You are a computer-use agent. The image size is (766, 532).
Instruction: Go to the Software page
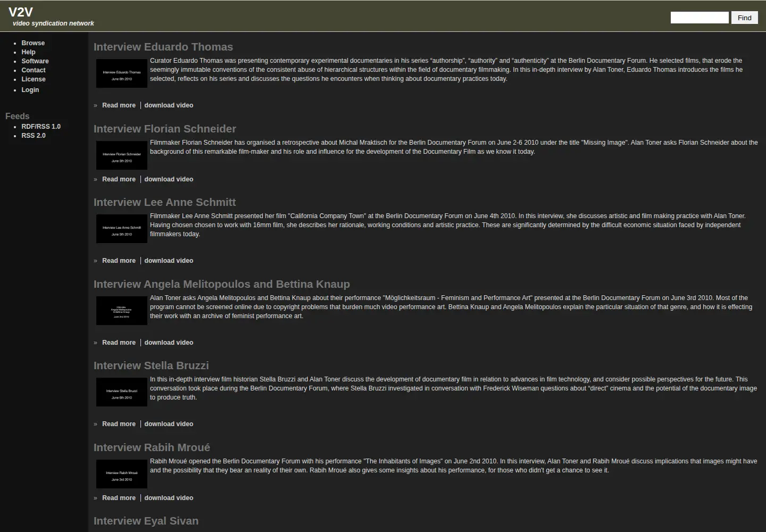[35, 61]
